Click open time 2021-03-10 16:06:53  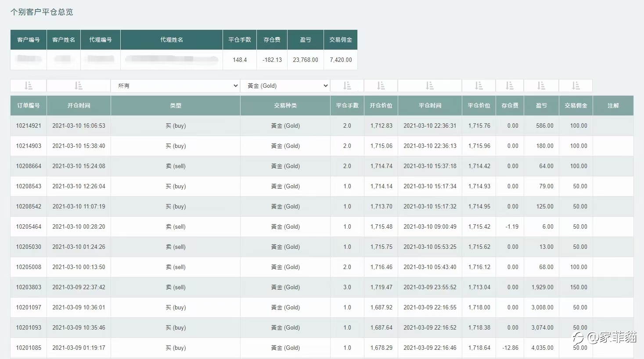(79, 126)
